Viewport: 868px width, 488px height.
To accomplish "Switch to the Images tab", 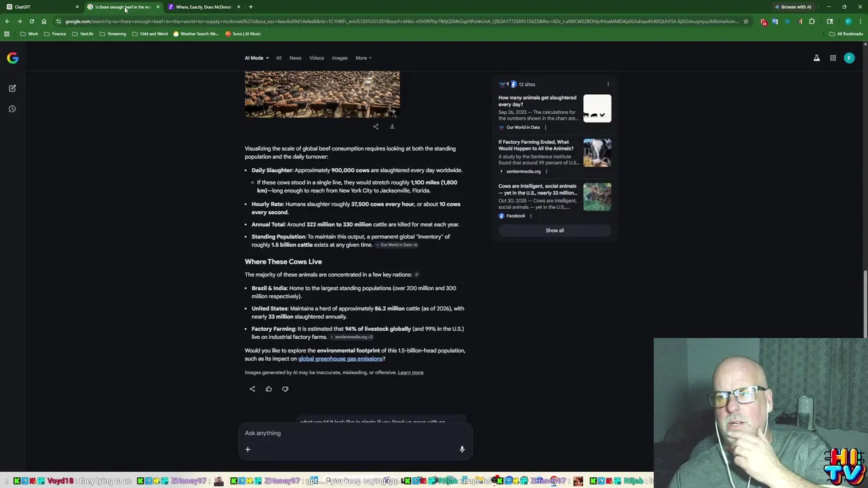I will coord(340,58).
